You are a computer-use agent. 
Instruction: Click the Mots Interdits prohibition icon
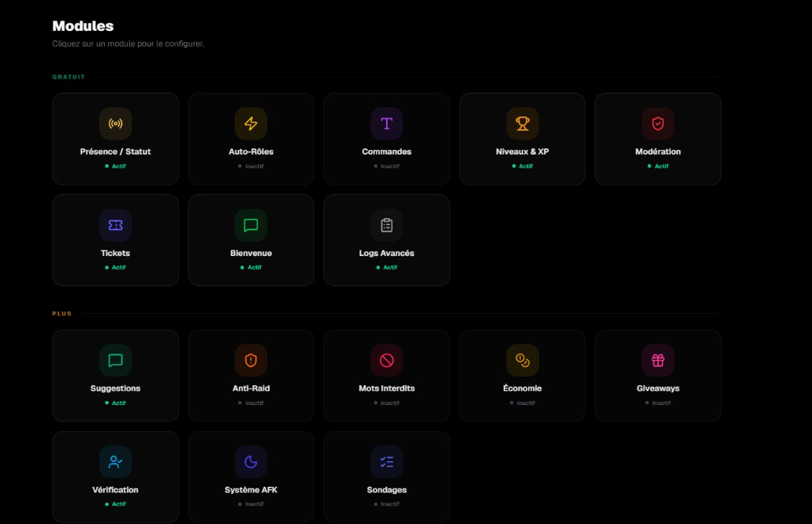[x=387, y=361]
